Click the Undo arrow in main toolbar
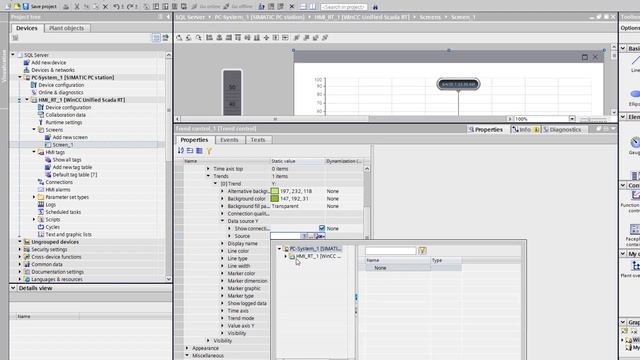640x360 pixels. click(116, 7)
